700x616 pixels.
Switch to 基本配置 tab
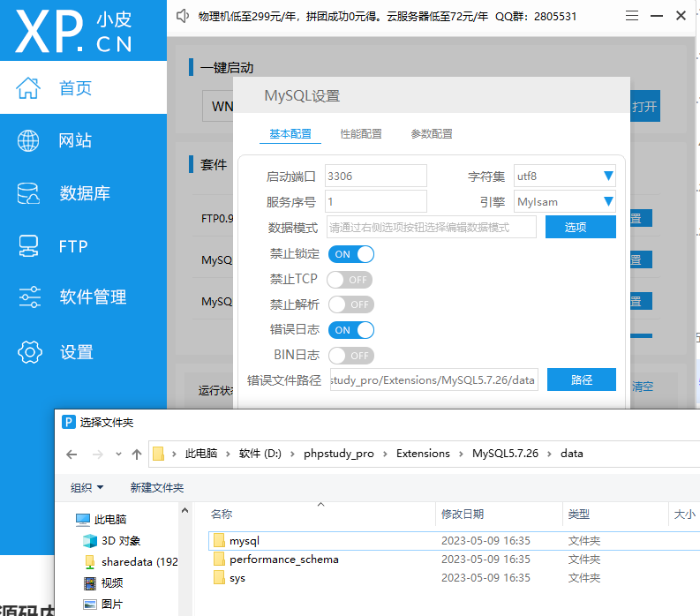[x=290, y=134]
